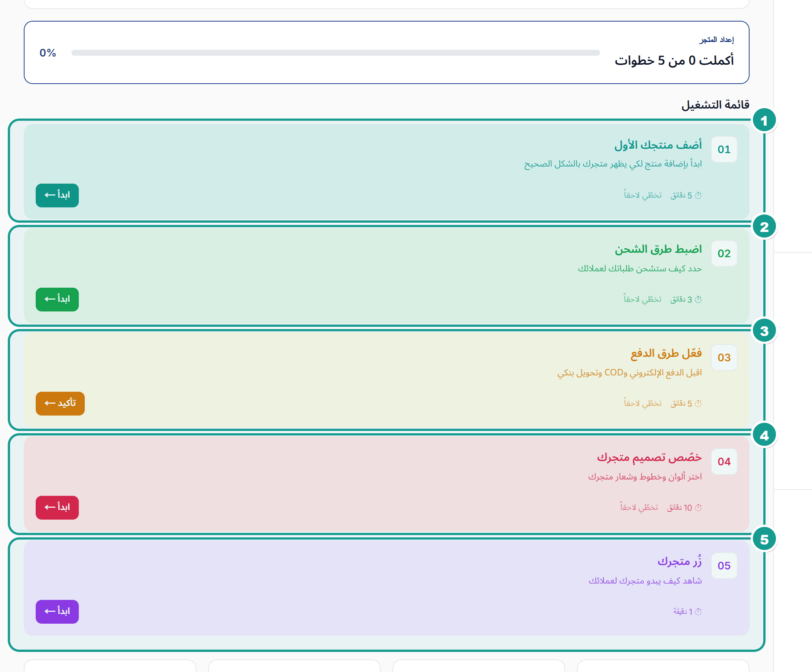Click description ابدأ بإضافة منتج لكي يظهر متجرك
Screen dimensions: 812x672
613,164
